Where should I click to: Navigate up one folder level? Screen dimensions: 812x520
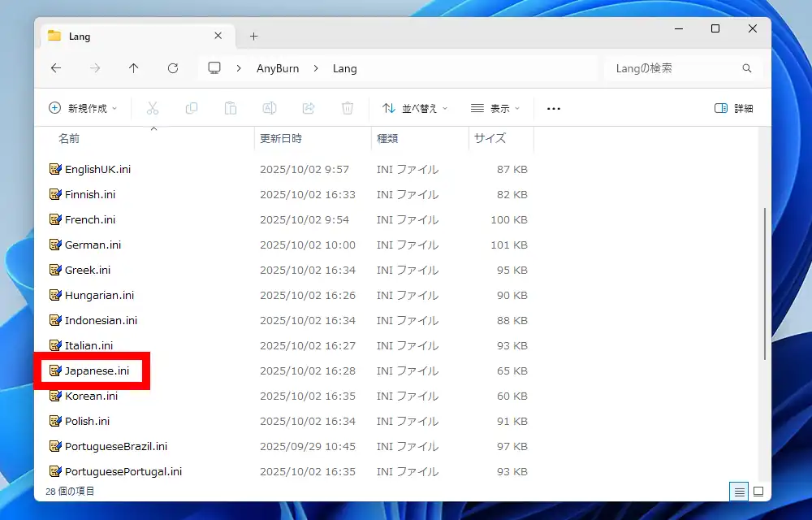134,68
